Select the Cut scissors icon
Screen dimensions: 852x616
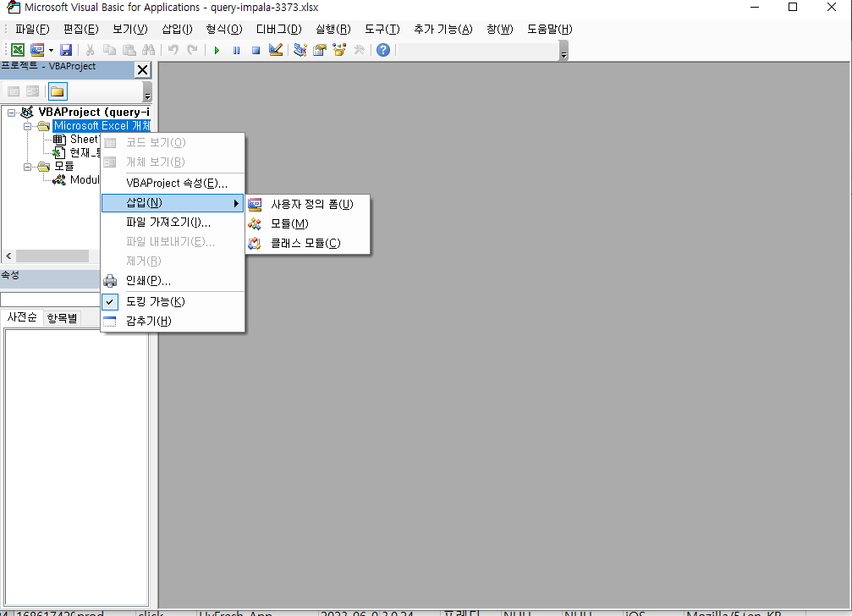click(90, 50)
